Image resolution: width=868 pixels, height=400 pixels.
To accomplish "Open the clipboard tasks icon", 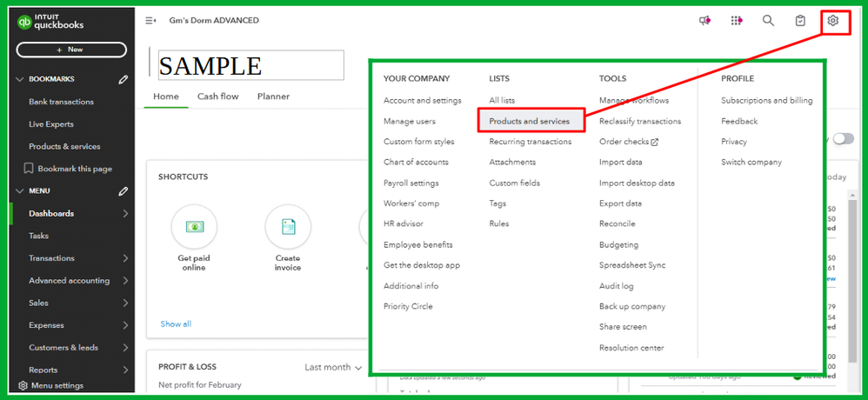I will tap(800, 21).
